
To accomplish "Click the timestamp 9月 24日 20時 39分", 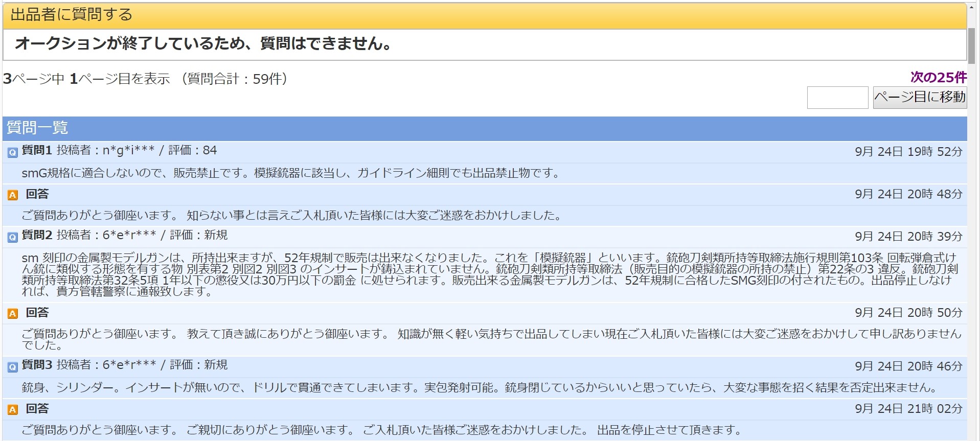I will (x=908, y=237).
